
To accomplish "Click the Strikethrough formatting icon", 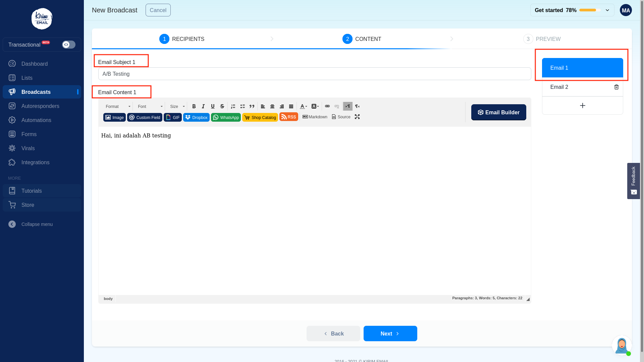I will coord(222,106).
